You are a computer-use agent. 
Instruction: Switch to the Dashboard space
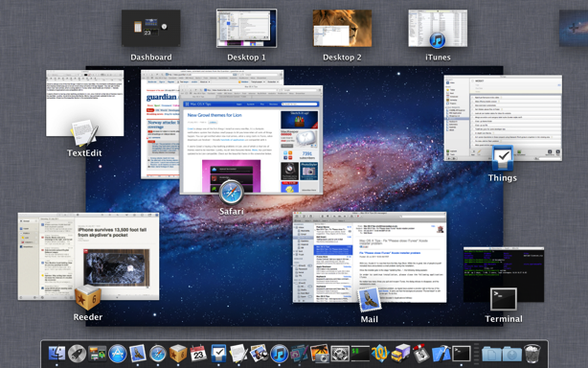click(x=150, y=28)
